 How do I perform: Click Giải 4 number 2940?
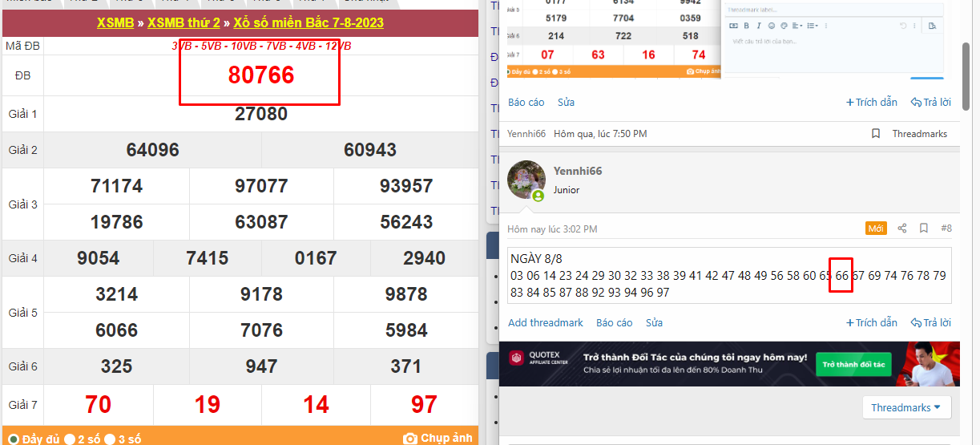425,258
